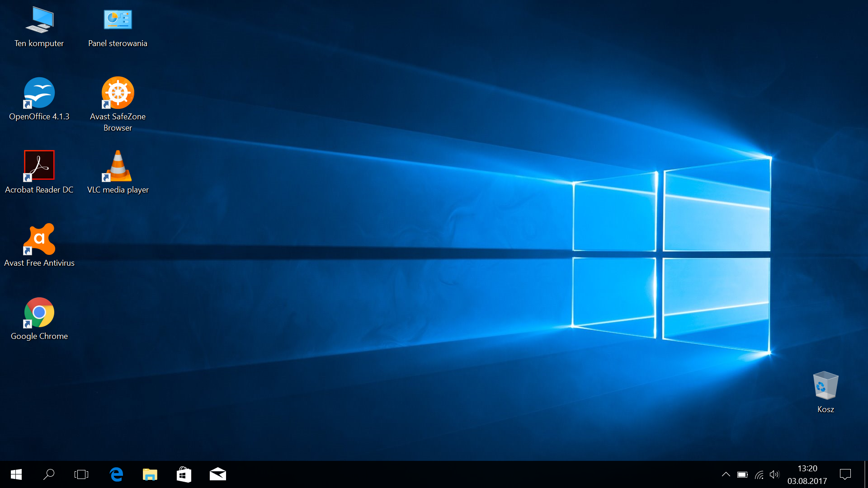
Task: Select the Ten komputer desktop icon
Action: click(39, 20)
